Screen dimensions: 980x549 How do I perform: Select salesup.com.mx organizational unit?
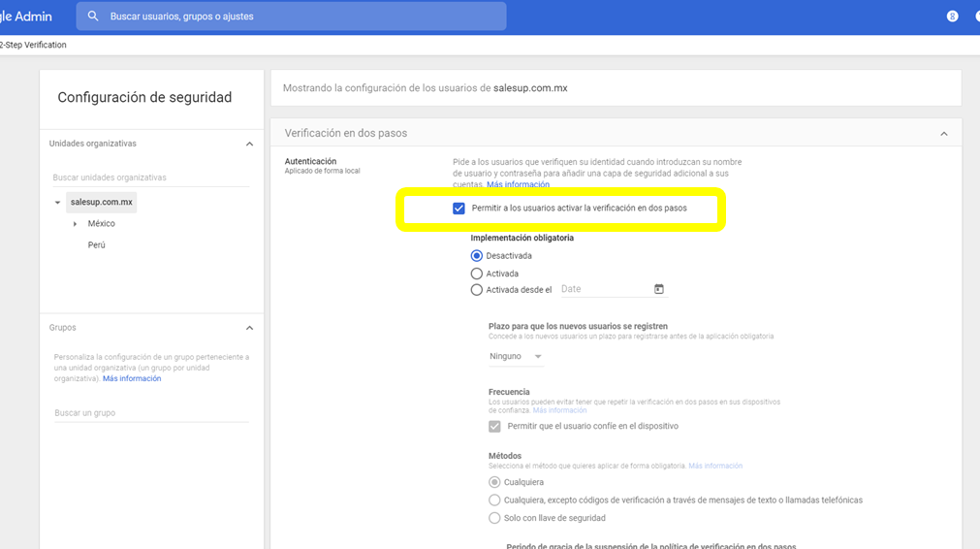click(x=101, y=202)
